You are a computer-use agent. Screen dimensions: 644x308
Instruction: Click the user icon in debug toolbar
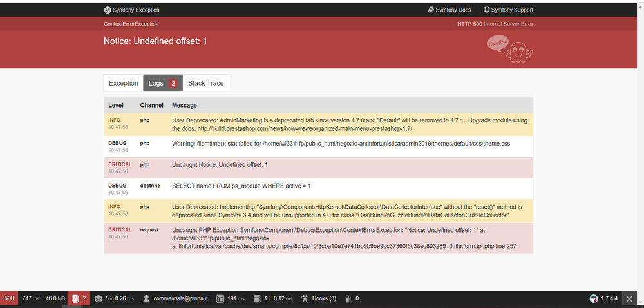coord(146,298)
